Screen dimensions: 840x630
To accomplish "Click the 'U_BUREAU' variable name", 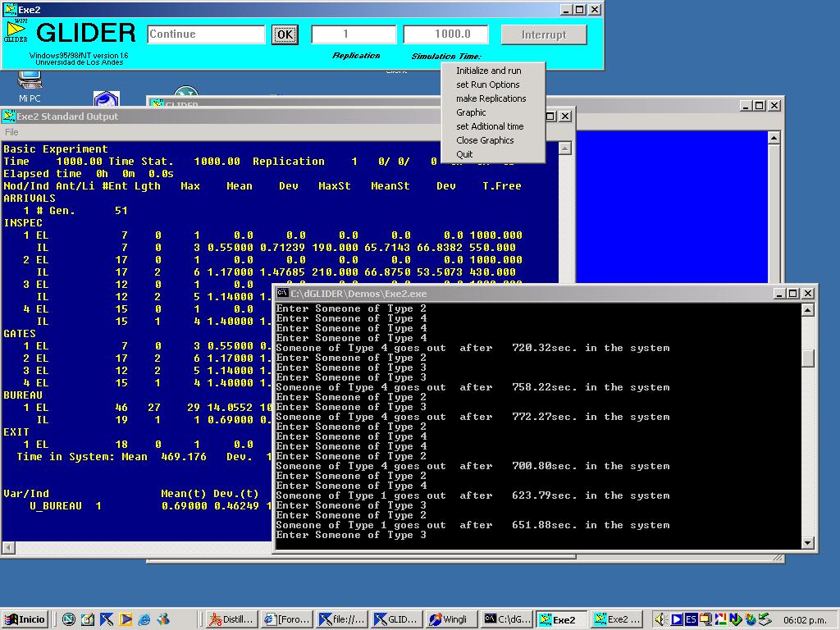I will coord(56,506).
